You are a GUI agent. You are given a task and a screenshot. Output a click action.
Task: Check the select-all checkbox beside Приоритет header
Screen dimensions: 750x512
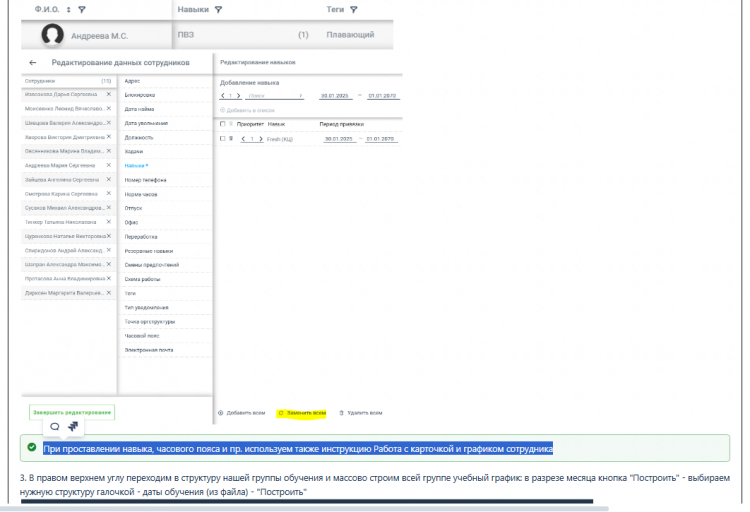pos(222,124)
